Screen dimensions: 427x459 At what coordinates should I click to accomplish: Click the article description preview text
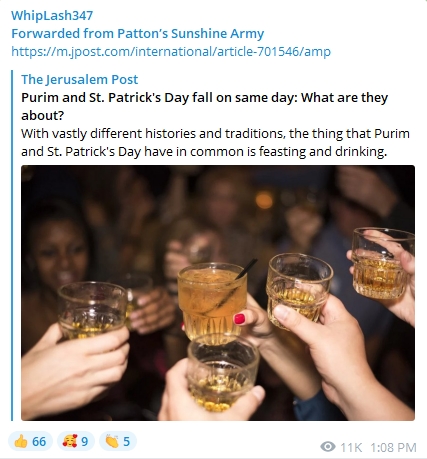click(x=215, y=142)
